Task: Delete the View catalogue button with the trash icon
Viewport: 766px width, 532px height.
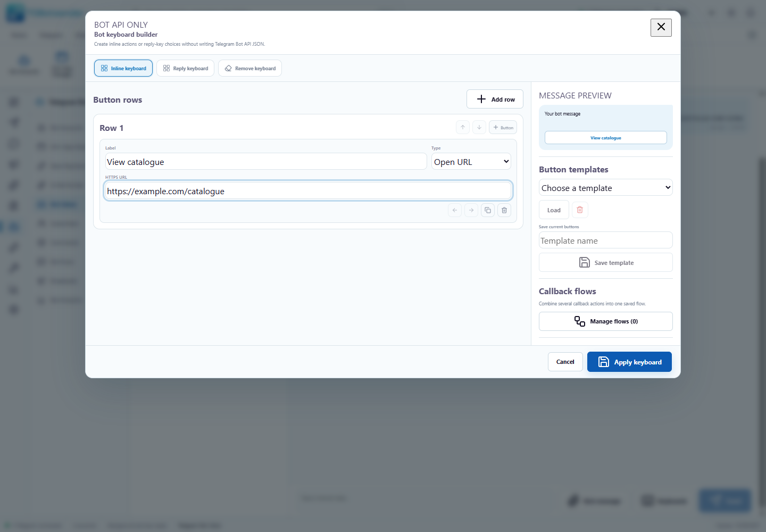Action: click(x=504, y=210)
